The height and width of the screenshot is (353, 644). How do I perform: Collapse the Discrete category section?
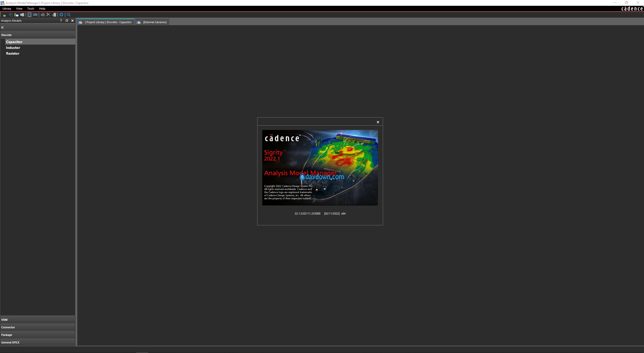tap(38, 35)
